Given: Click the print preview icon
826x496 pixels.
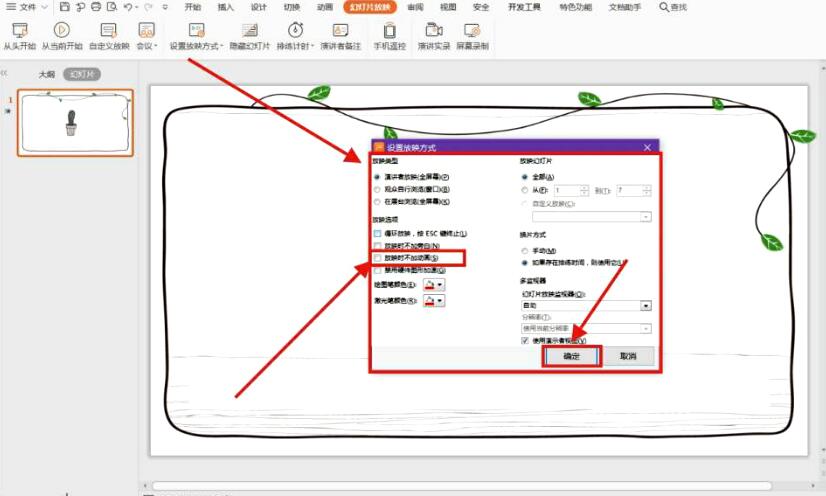Looking at the screenshot, I should [x=112, y=7].
